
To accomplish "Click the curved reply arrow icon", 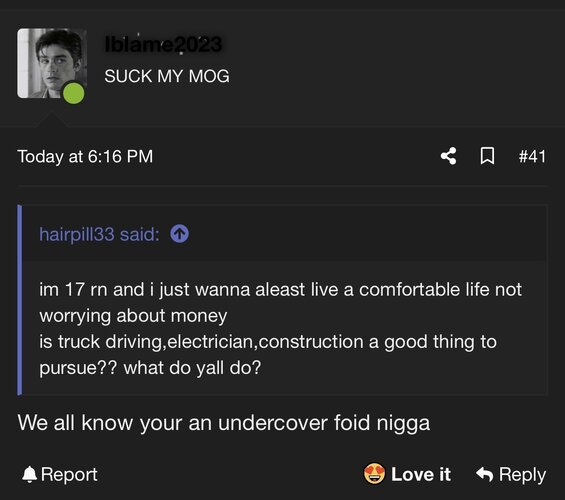I will pos(484,474).
